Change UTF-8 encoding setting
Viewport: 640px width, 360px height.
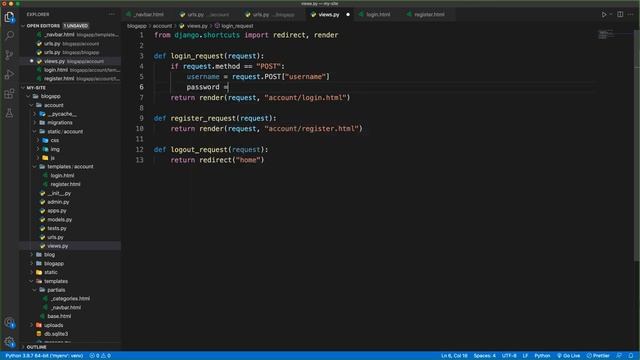click(509, 356)
